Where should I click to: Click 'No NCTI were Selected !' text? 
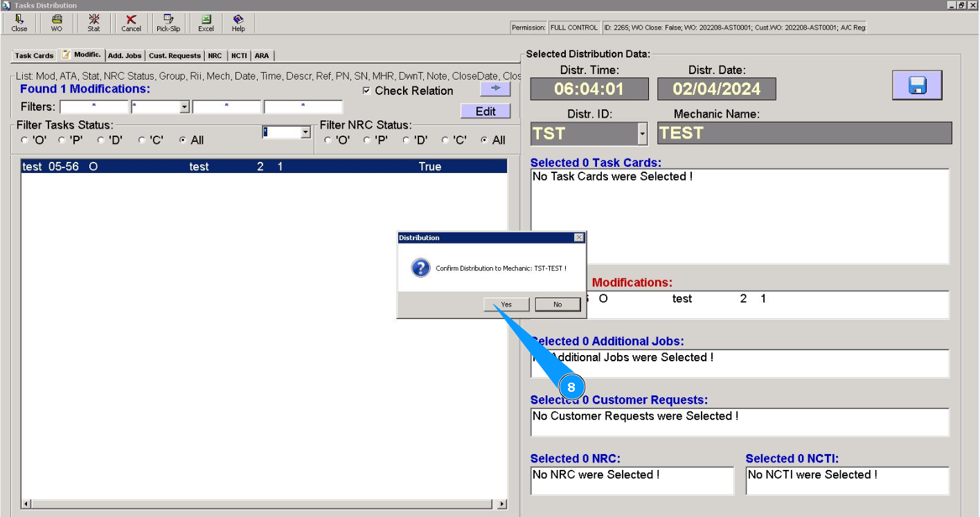[x=812, y=475]
